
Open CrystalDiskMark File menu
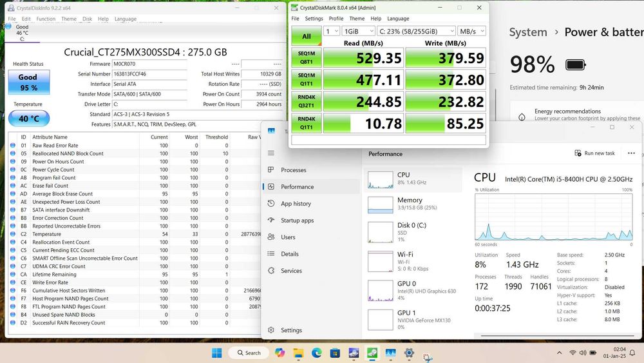296,19
